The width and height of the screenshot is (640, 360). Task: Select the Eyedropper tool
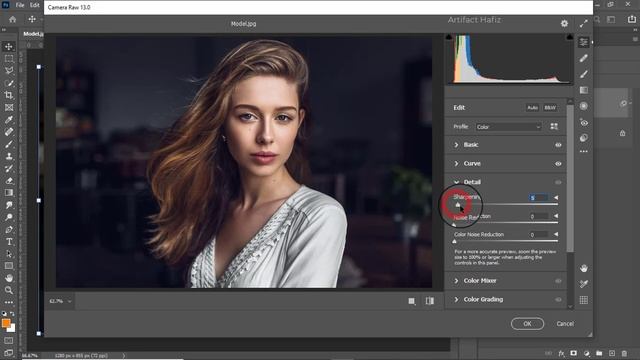[9, 120]
